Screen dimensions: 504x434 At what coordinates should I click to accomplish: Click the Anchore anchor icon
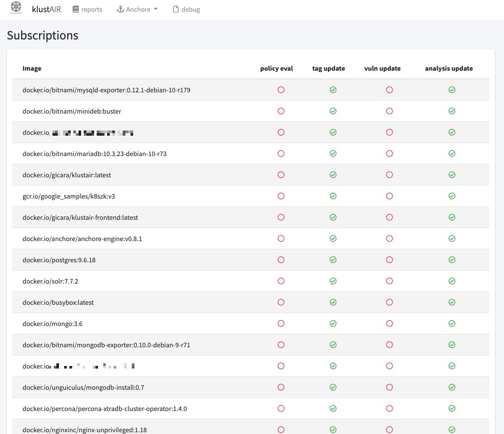[x=120, y=9]
